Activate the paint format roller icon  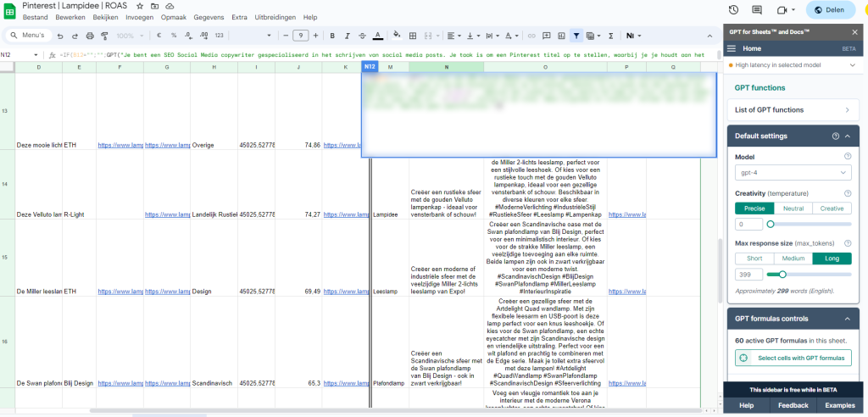104,36
